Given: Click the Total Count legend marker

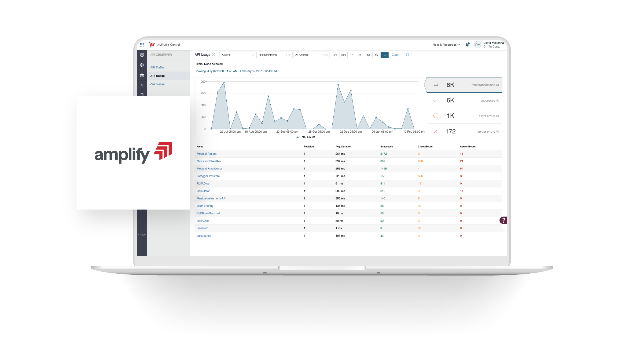Looking at the screenshot, I should 298,137.
